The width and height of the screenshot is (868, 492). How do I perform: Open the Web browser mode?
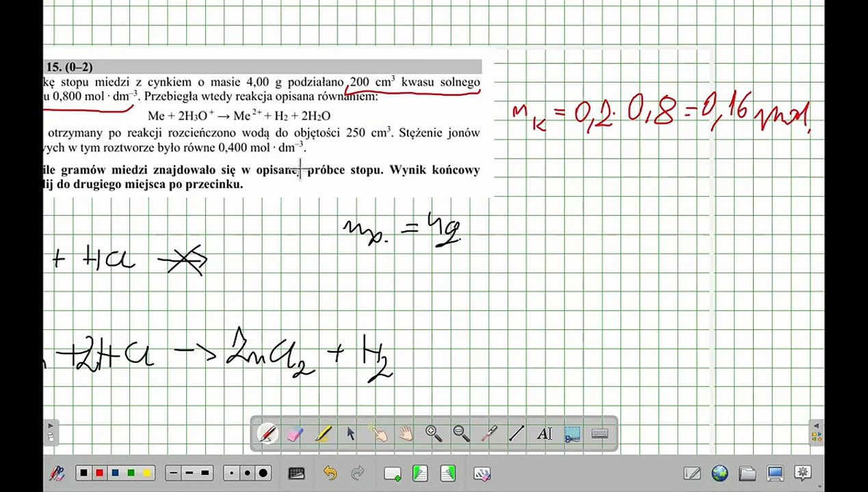point(720,473)
